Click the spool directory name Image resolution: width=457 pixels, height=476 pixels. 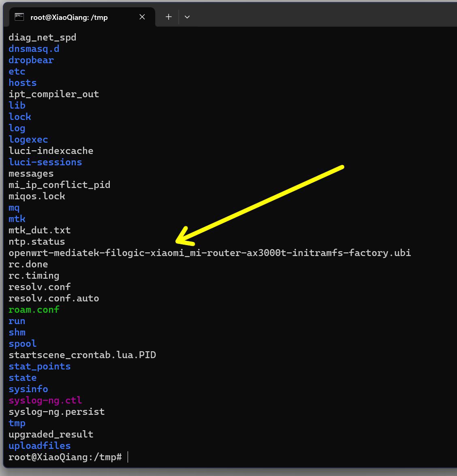pyautogui.click(x=22, y=344)
